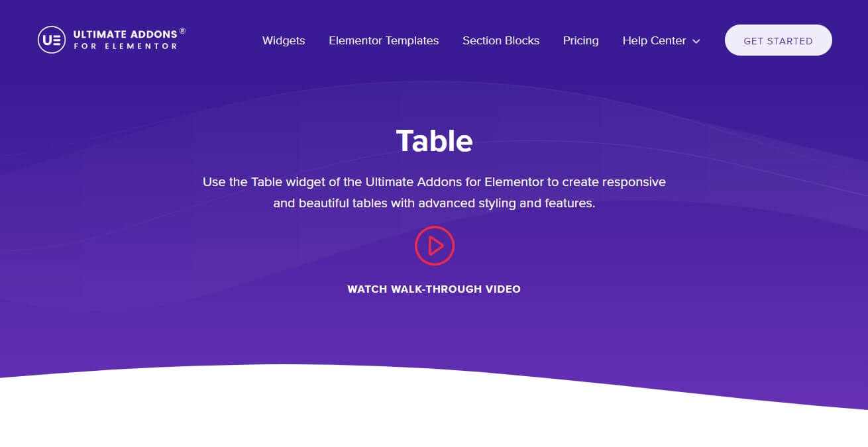
Task: Select Section Blocks in the navigation bar
Action: (500, 40)
